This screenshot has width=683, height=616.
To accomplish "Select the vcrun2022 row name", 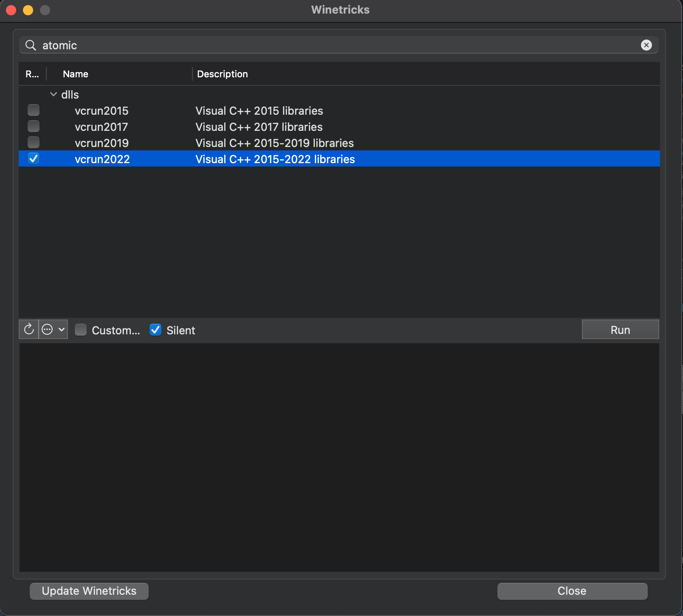I will [102, 159].
